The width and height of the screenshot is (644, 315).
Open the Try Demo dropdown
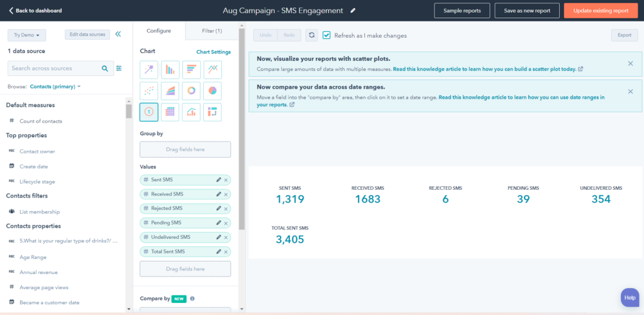pyautogui.click(x=26, y=35)
